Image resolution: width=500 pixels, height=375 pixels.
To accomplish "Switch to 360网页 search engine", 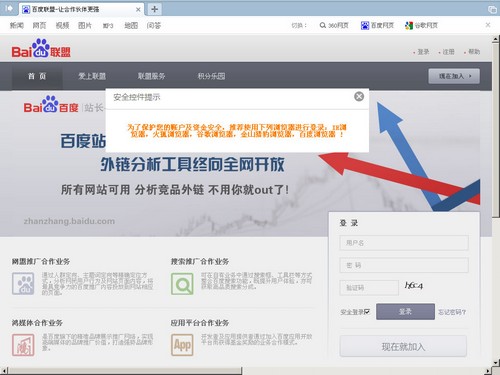I will coord(334,25).
